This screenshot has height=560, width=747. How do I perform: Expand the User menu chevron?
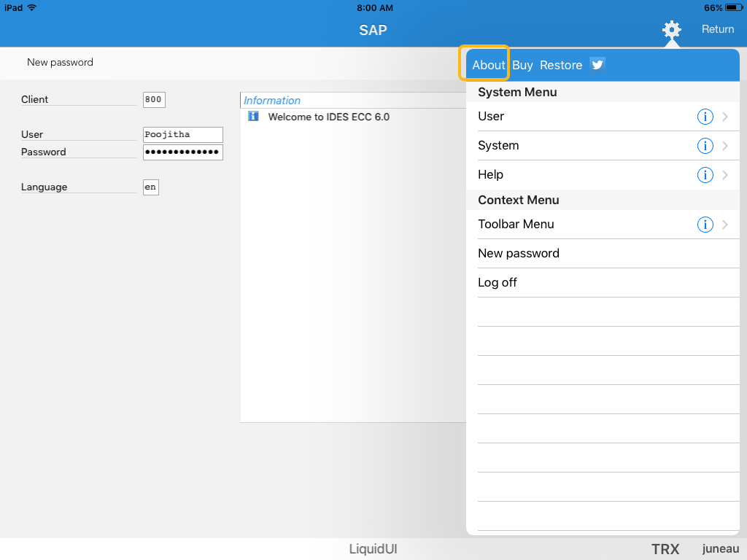tap(725, 117)
